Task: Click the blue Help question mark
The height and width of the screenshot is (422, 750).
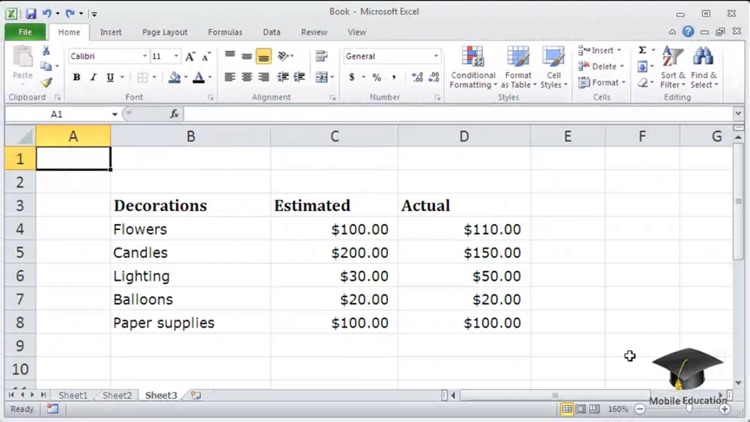Action: point(688,32)
